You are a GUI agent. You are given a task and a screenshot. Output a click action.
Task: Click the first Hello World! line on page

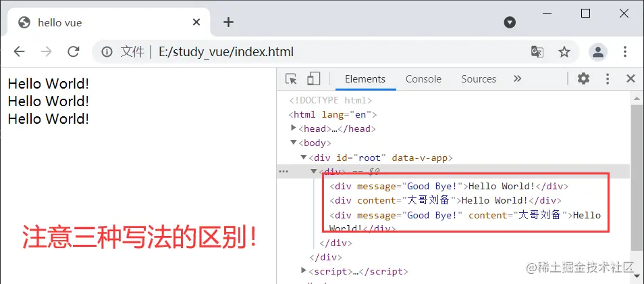(49, 84)
